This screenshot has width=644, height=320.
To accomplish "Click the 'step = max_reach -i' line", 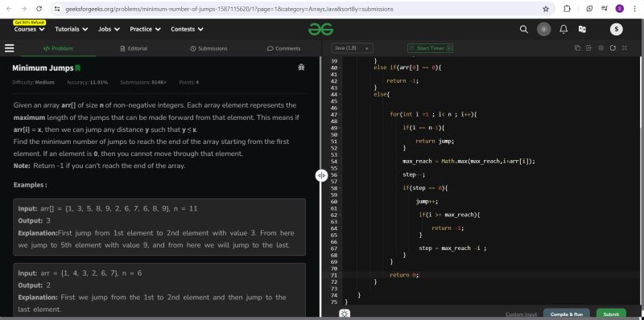I will 452,248.
